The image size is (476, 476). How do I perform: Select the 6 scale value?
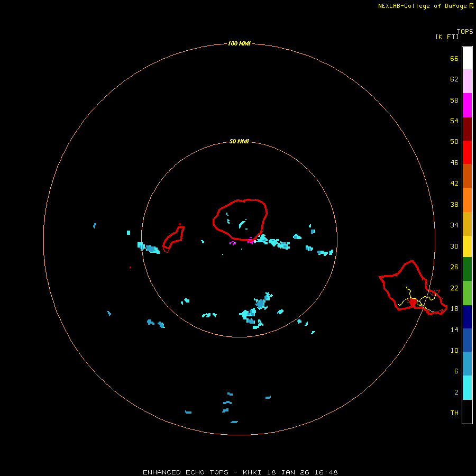coord(456,371)
